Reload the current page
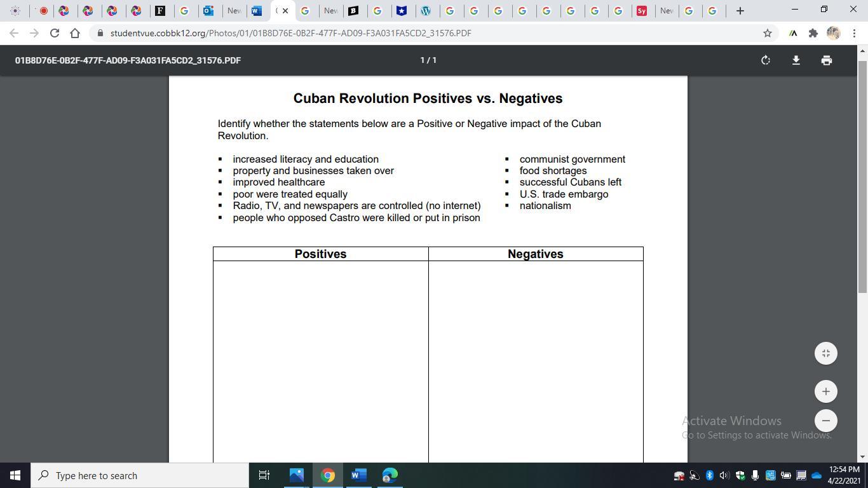 [55, 33]
